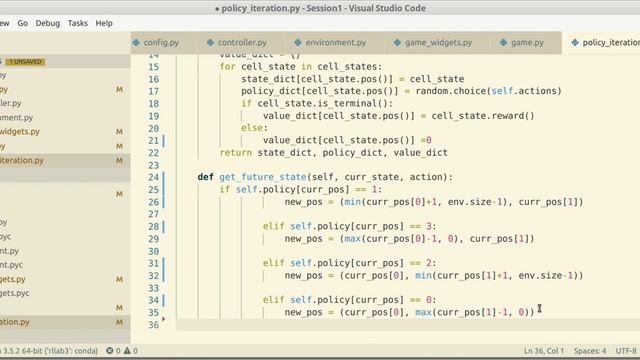Click 'return state_dict, policy_dict, value_dict' line
The width and height of the screenshot is (640, 360).
(333, 152)
